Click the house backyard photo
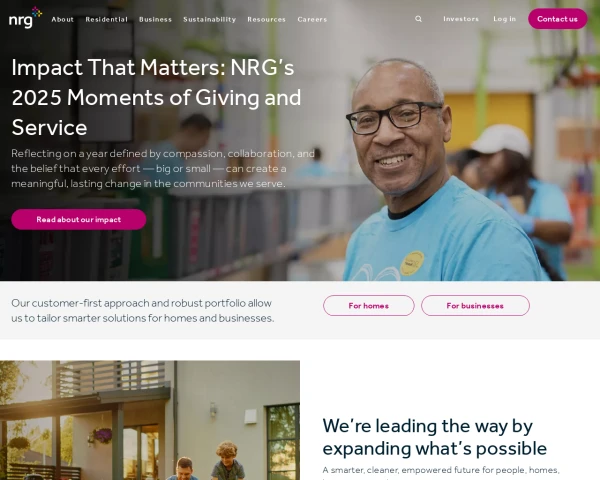Image resolution: width=600 pixels, height=480 pixels. pyautogui.click(x=150, y=420)
